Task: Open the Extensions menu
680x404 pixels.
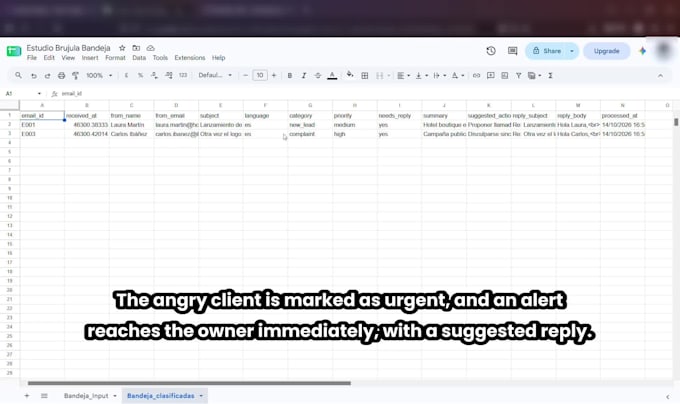Action: [x=190, y=58]
